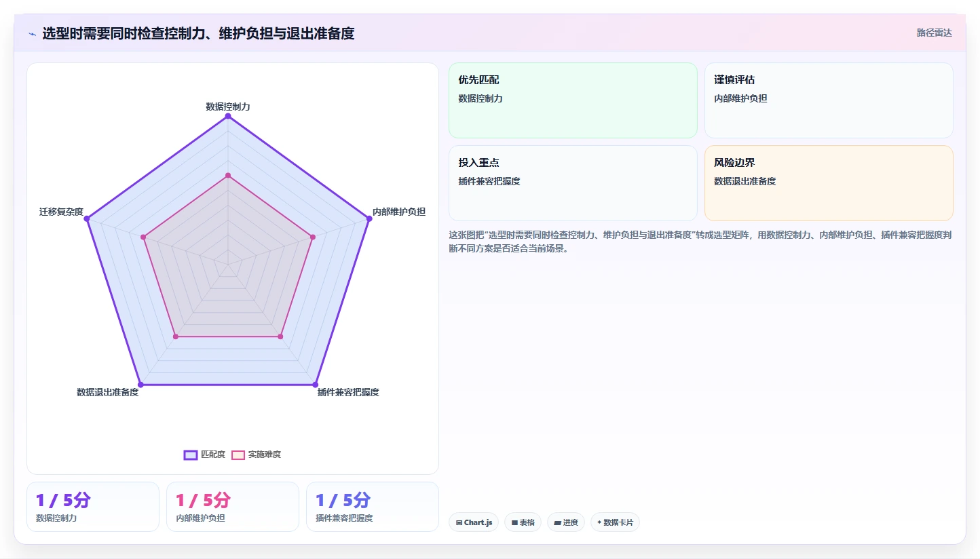
Task: Select the 数据卡片 tag
Action: (x=615, y=522)
